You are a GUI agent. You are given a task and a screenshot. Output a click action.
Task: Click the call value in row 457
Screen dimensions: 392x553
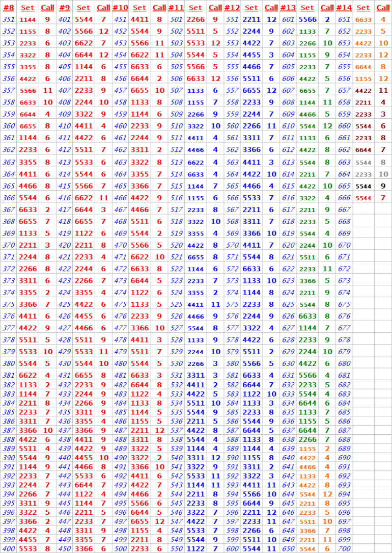click(x=159, y=91)
